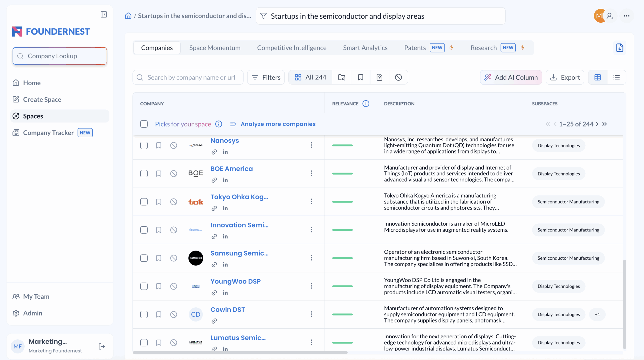Click Analyze more companies link
644x360 pixels.
(273, 124)
